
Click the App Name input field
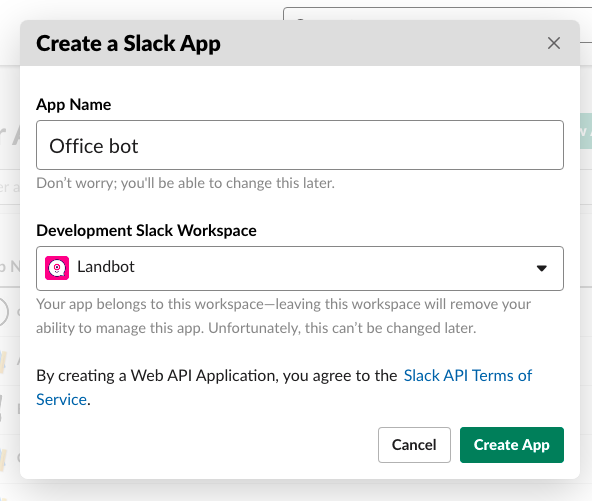click(x=300, y=145)
